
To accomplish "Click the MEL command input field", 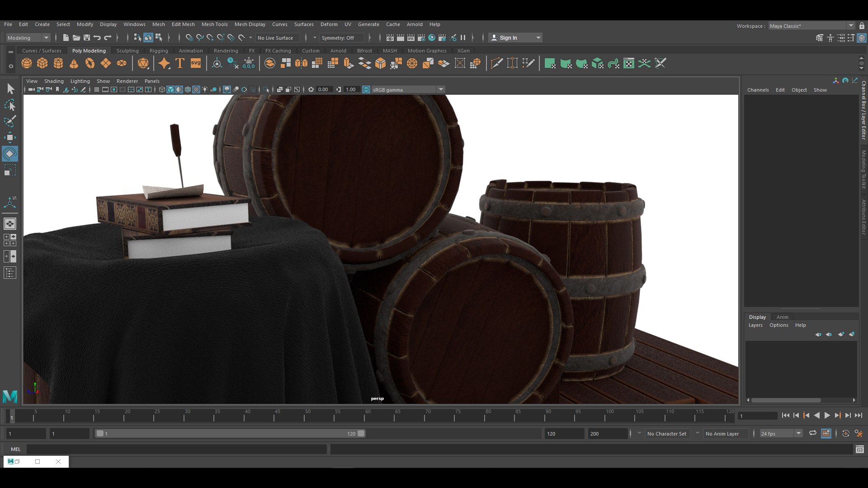I will coord(177,449).
